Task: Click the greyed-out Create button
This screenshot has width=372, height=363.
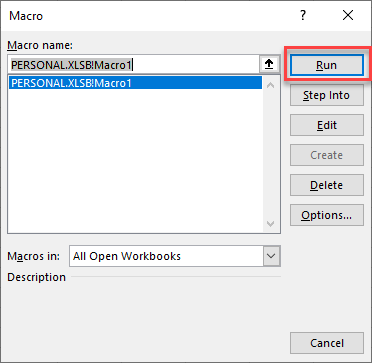Action: 327,155
